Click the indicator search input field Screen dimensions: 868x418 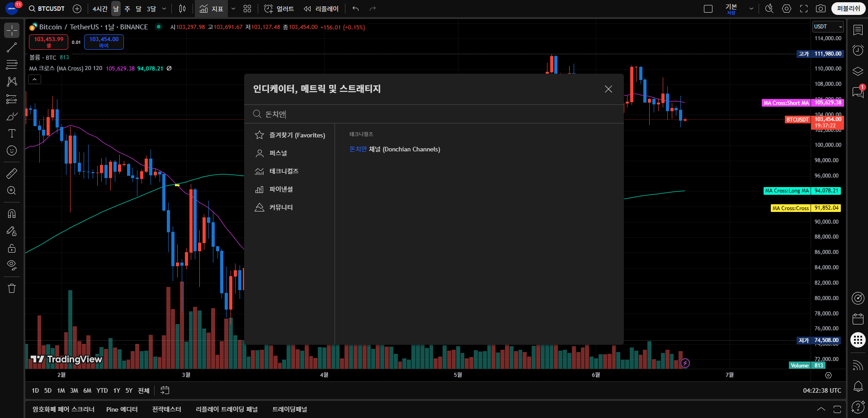(x=434, y=114)
